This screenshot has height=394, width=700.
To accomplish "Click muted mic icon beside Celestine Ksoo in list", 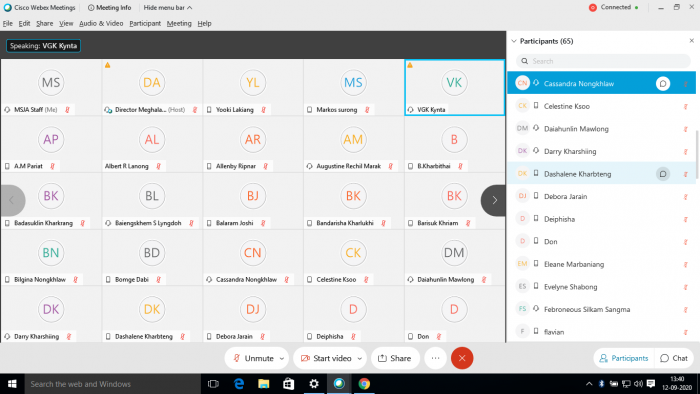I will [x=686, y=106].
